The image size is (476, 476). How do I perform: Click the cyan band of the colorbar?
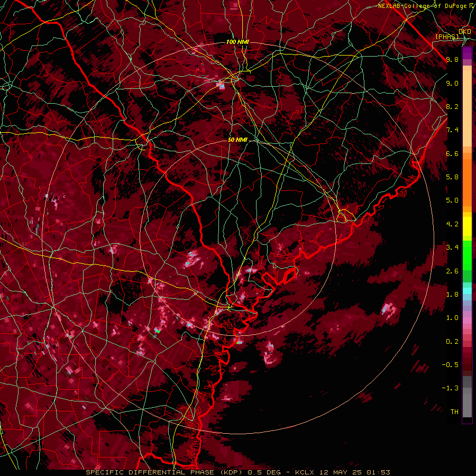pos(467,290)
